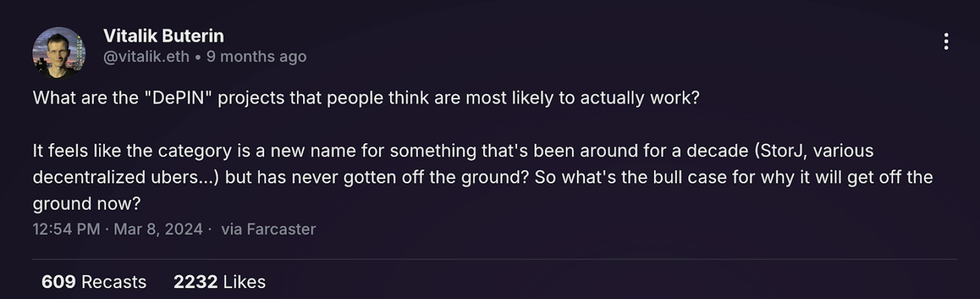Image resolution: width=980 pixels, height=299 pixels.
Task: Click the 2232 like count number
Action: pyautogui.click(x=195, y=282)
